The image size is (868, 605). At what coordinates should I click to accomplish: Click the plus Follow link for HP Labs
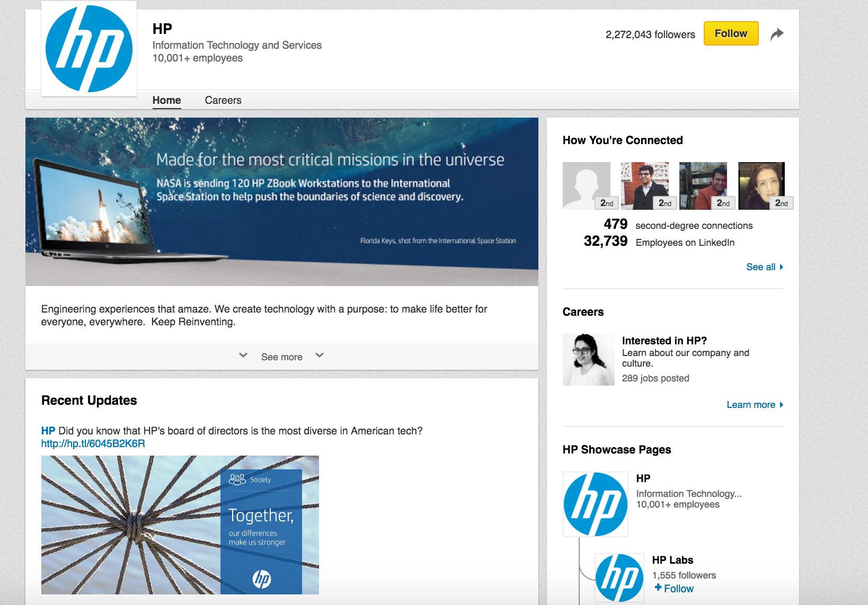click(674, 589)
